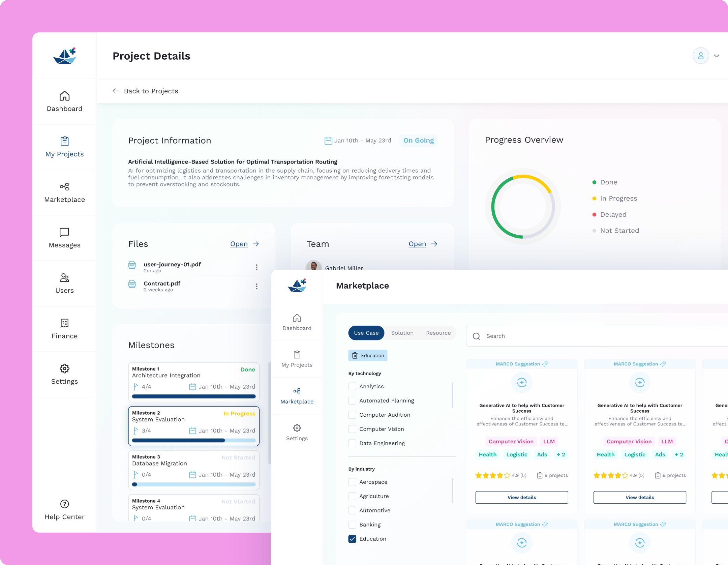
Task: Open Marketplace in the Project Details sidebar
Action: 64,192
